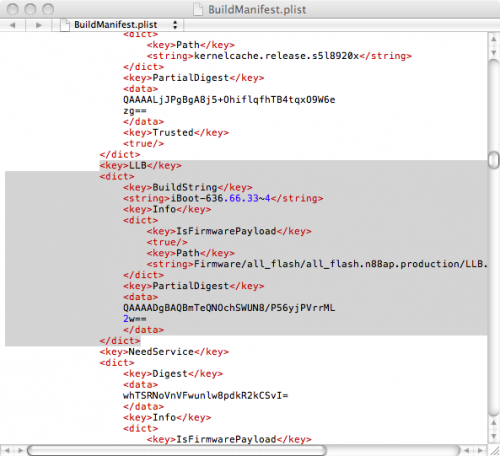
Task: Click the last IsFirmwarePayload key line under NeedService
Action: pos(229,439)
